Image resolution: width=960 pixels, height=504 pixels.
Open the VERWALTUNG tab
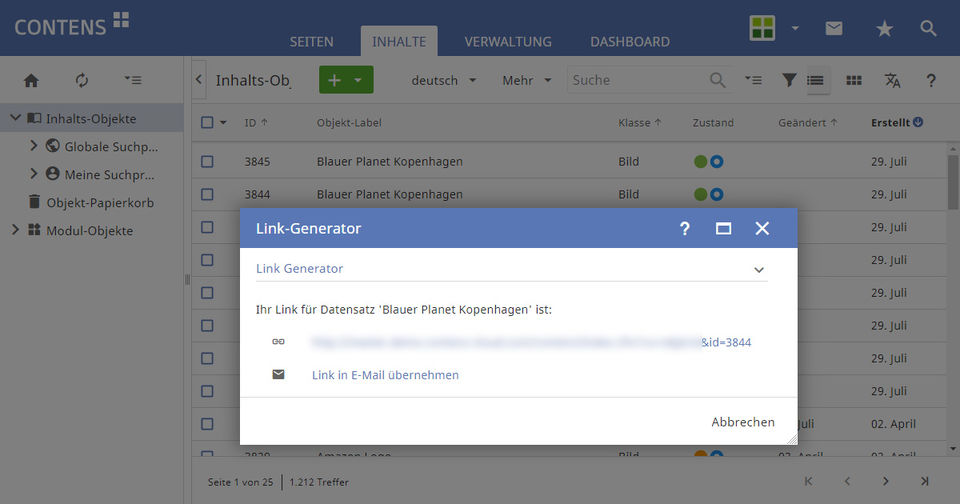[x=507, y=41]
